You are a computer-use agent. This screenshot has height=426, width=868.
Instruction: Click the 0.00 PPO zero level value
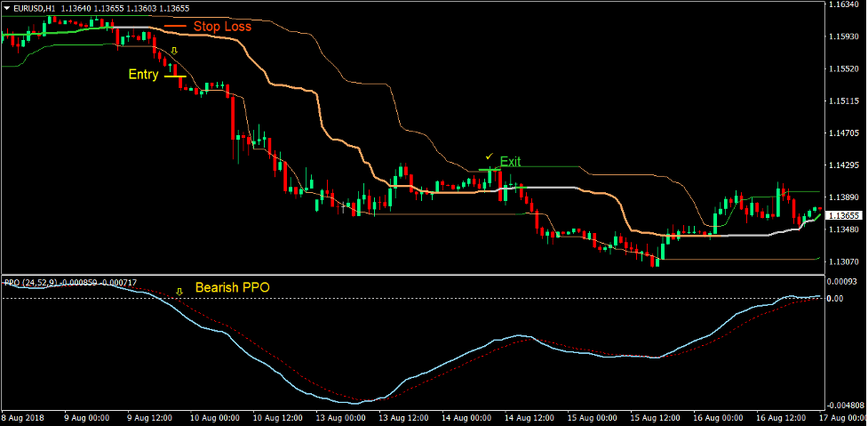point(836,299)
